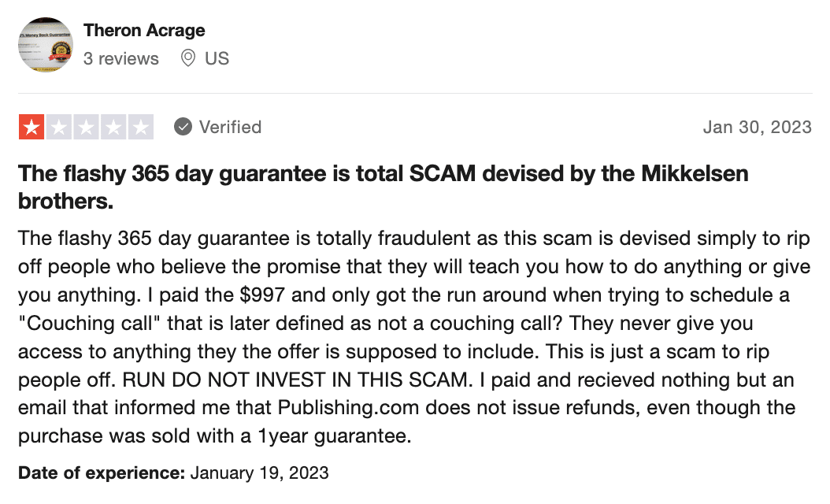This screenshot has width=830, height=504.
Task: Click the location pin icon
Action: [188, 57]
